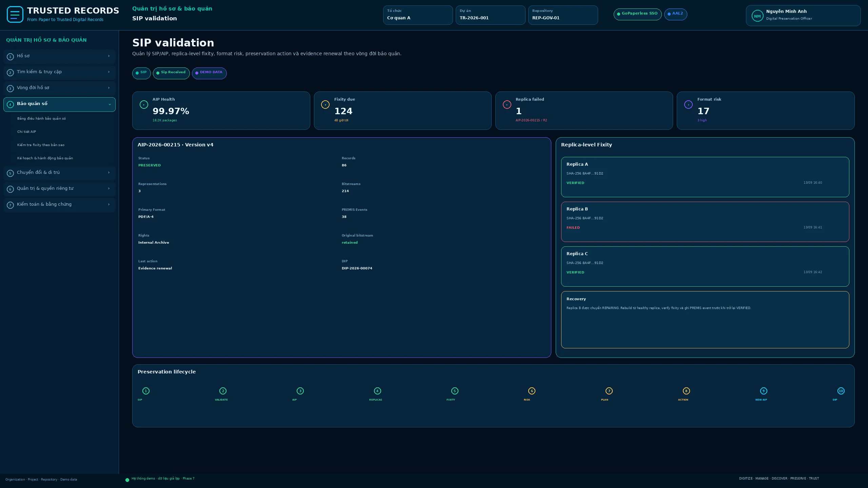
Task: Click the Format risk card icon
Action: coord(688,105)
